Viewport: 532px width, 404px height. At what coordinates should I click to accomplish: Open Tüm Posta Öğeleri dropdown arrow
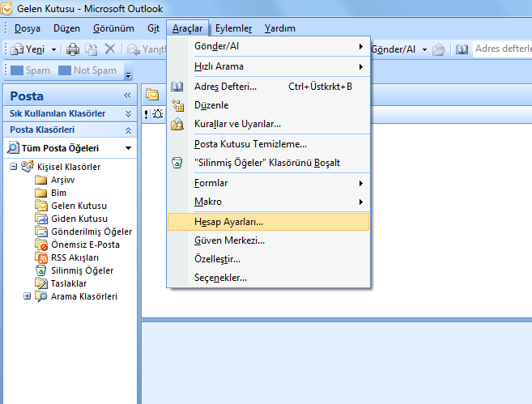coord(128,148)
